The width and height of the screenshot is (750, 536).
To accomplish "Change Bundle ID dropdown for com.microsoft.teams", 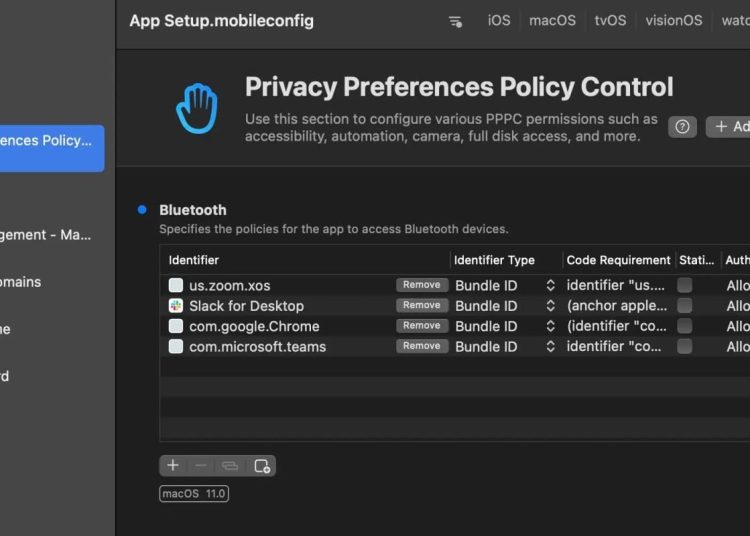I will [x=549, y=347].
